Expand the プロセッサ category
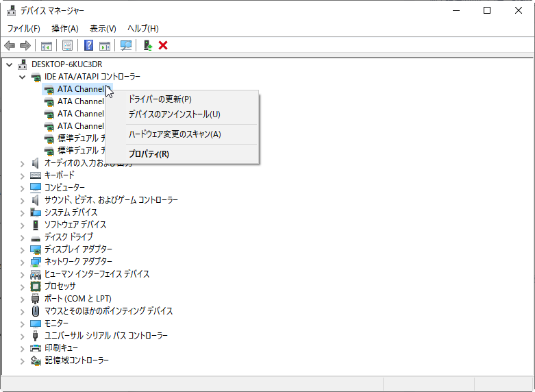Screen dimensions: 535x392 [x=23, y=287]
